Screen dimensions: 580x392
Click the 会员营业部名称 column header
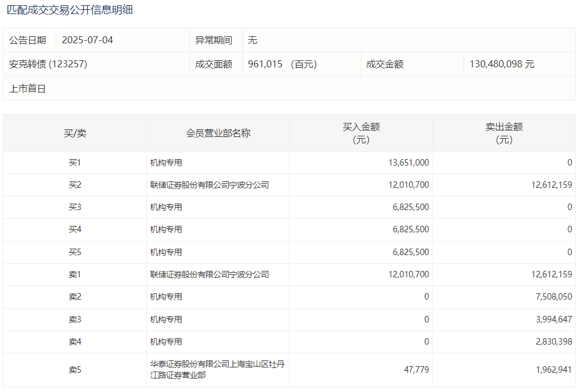click(x=218, y=133)
